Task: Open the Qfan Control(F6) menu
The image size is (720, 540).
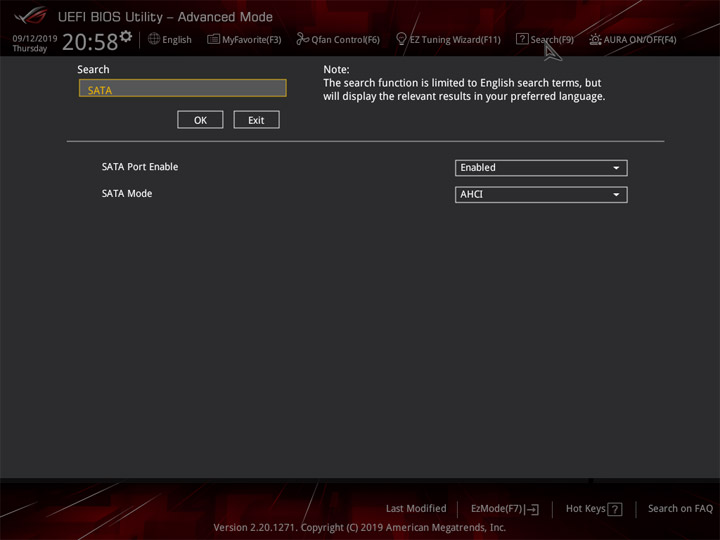Action: pos(338,39)
